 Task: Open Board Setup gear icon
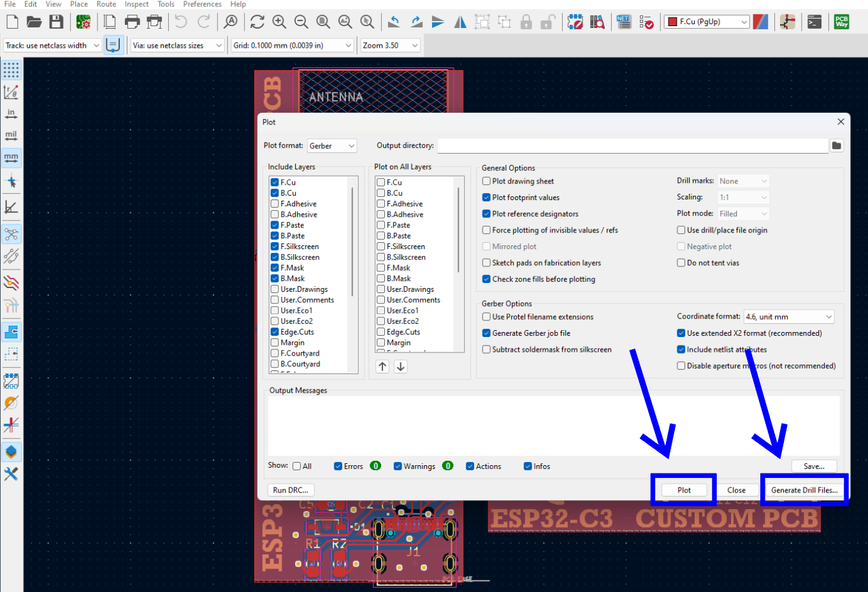(x=83, y=22)
